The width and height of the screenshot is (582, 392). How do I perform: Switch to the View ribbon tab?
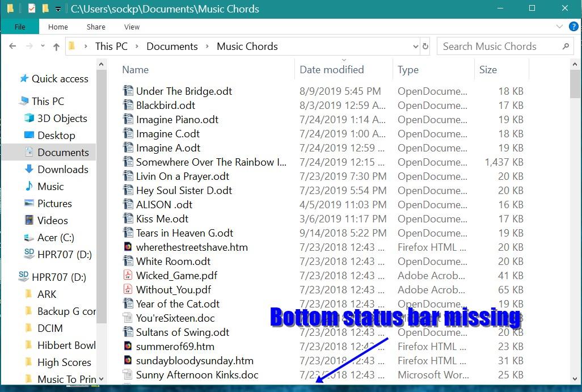[x=132, y=27]
